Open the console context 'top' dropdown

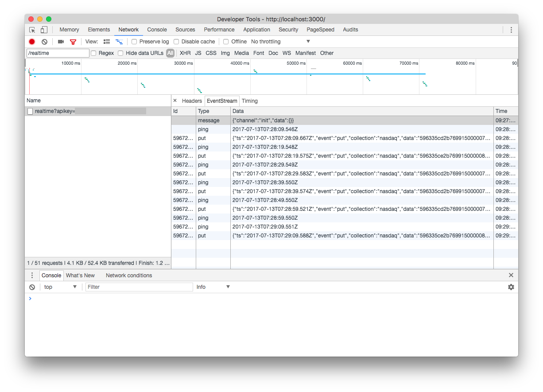[x=61, y=287]
